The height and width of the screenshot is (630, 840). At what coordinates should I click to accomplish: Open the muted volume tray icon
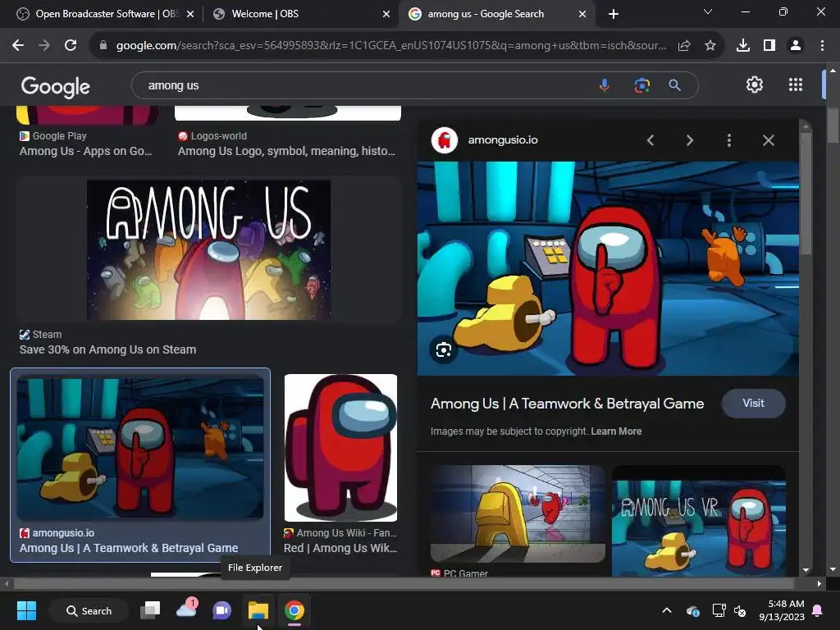740,610
